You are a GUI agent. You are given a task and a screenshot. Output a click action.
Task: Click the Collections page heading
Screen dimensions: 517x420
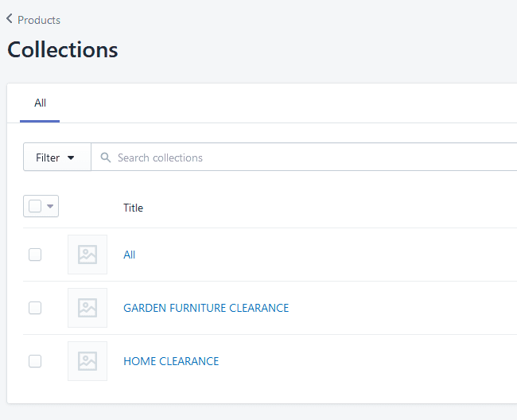[63, 50]
